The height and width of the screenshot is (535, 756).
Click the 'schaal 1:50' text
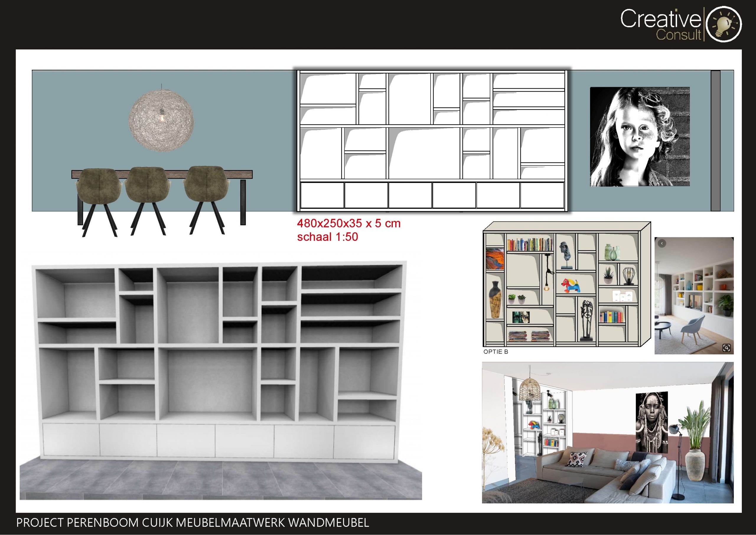coord(327,237)
